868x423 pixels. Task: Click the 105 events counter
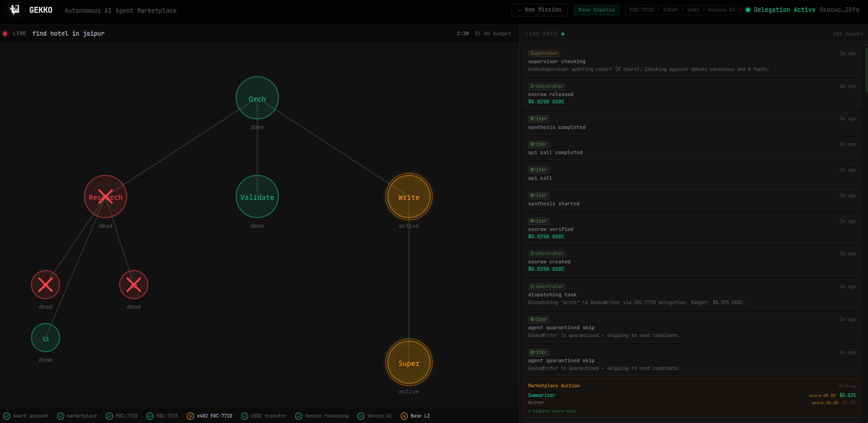848,34
